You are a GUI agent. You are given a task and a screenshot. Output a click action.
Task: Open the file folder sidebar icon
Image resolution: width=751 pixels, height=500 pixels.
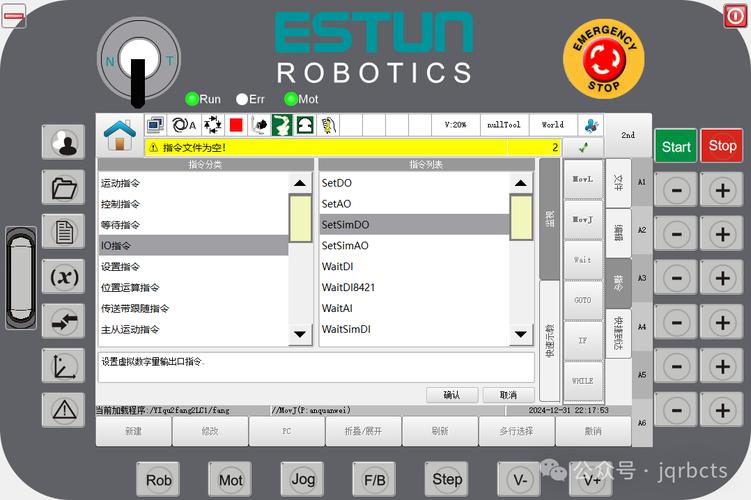(64, 187)
